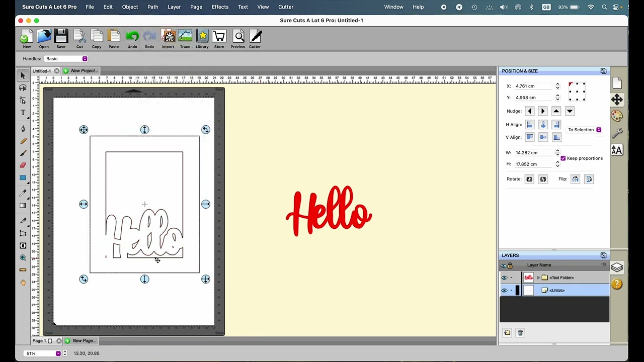This screenshot has width=644, height=362.
Task: Hide the Text Folder layer
Action: (x=504, y=278)
